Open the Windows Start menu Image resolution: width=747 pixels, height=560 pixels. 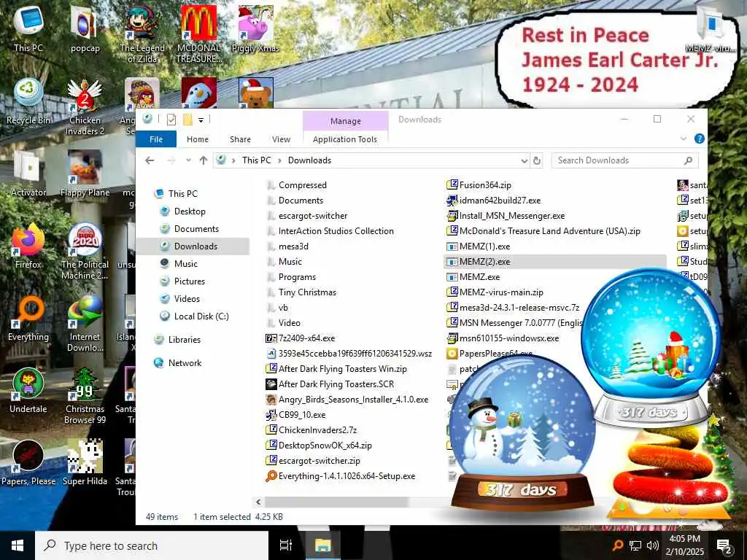click(18, 545)
